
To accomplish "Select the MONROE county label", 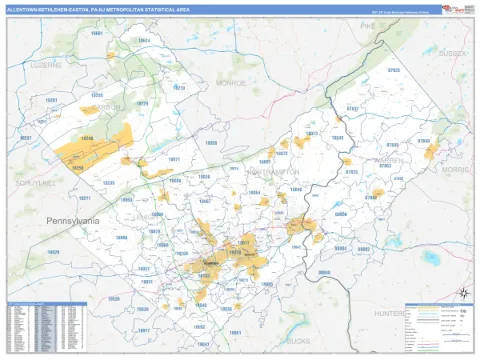I will tap(231, 83).
